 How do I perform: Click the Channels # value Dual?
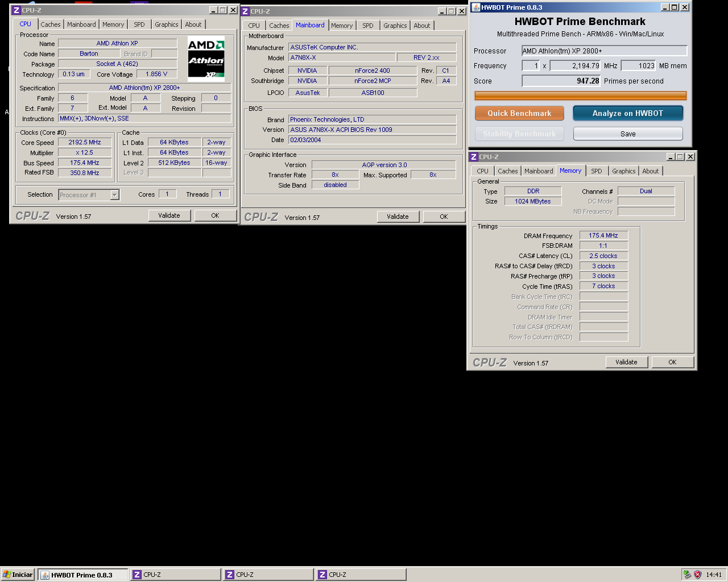(646, 191)
